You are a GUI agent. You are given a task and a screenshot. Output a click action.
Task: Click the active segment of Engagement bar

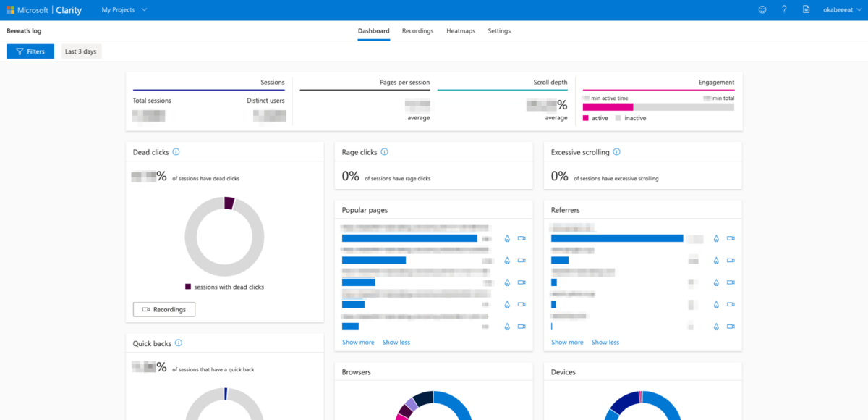click(x=608, y=106)
